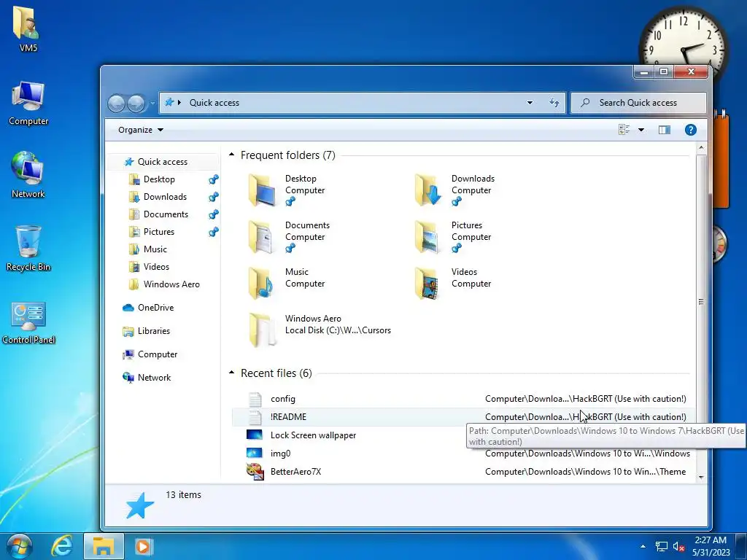Select the Desktop frequent folder icon
Screen dimensions: 747x560
click(x=261, y=190)
